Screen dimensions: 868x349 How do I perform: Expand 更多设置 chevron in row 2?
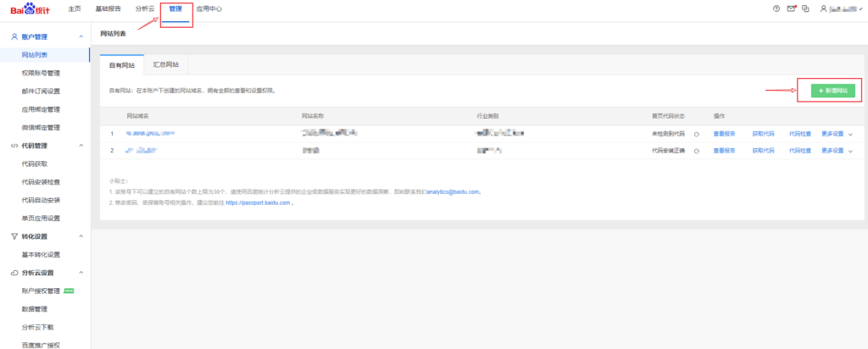pos(851,151)
